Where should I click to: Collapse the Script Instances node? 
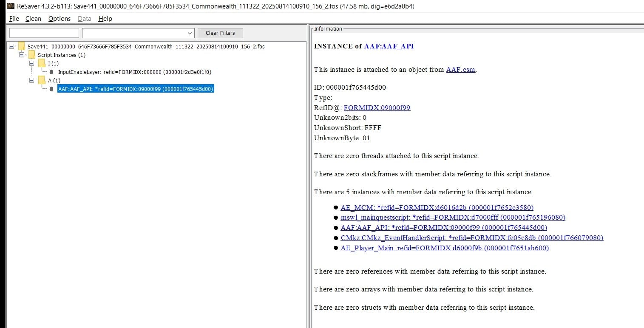point(22,55)
